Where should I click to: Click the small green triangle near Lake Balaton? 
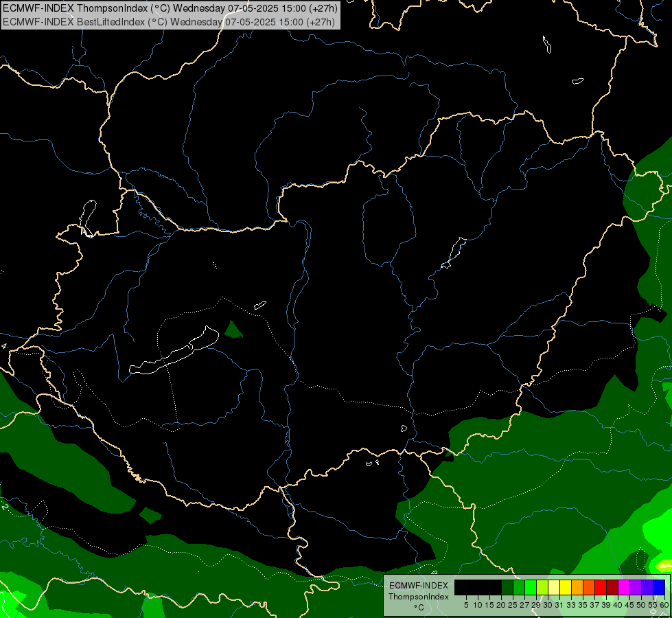coord(233,330)
